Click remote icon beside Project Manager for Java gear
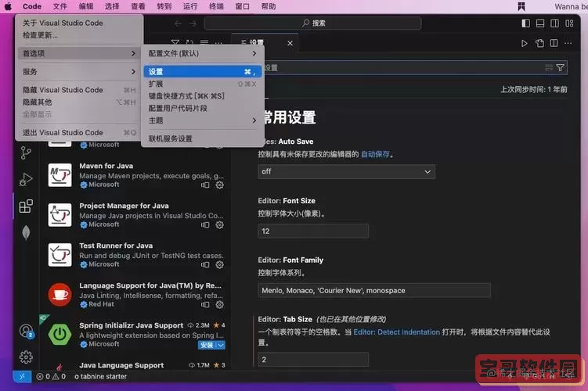588x391 pixels. click(205, 224)
